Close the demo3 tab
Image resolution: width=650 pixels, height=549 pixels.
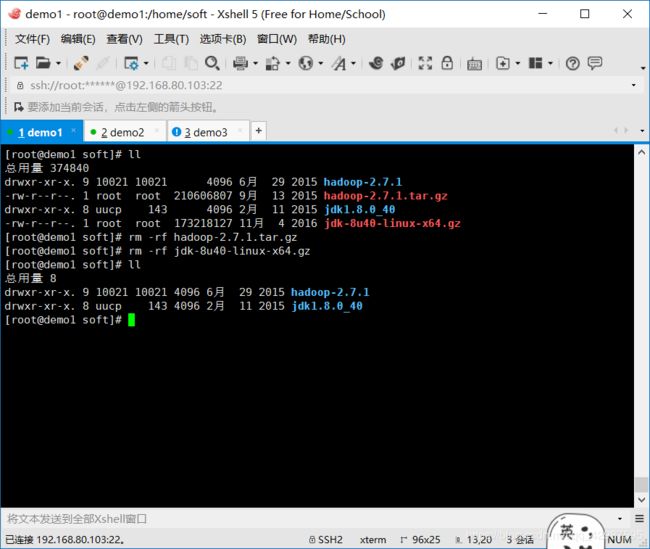[x=240, y=131]
